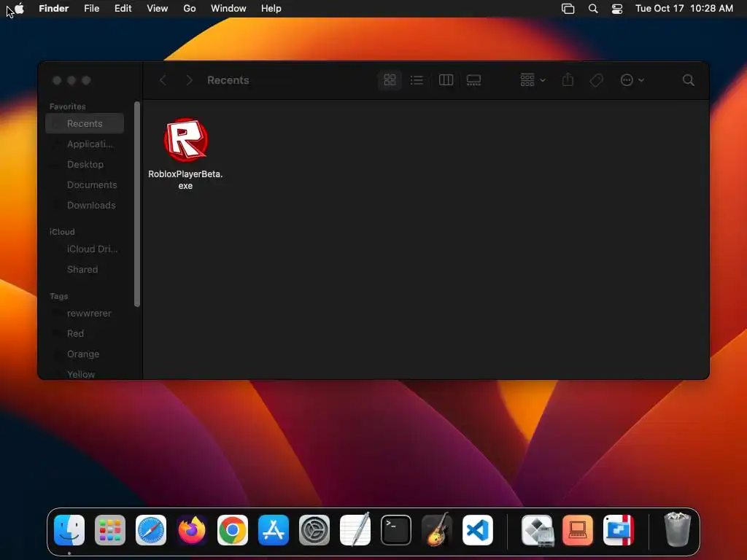Launch Visual Studio Code from the Dock
The width and height of the screenshot is (747, 560).
tap(477, 530)
